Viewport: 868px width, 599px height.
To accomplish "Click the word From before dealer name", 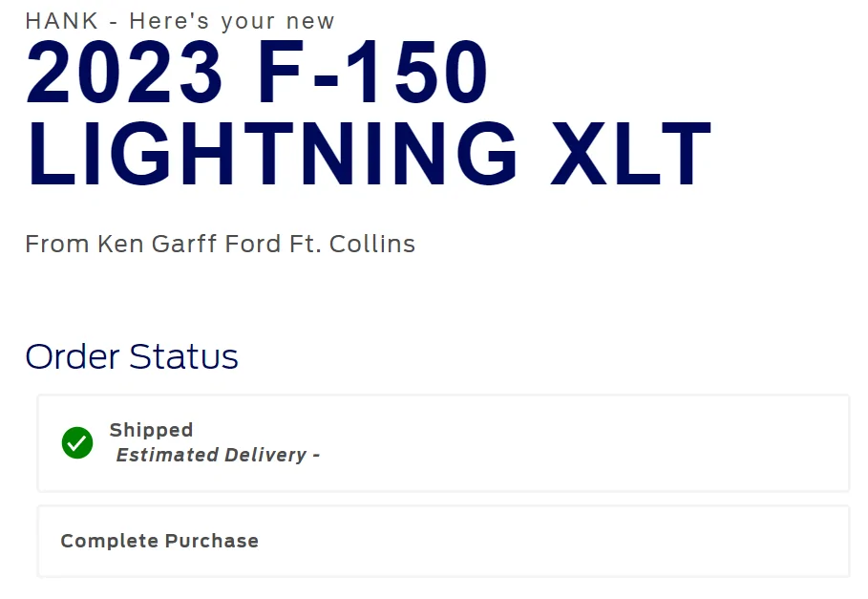I will point(57,244).
